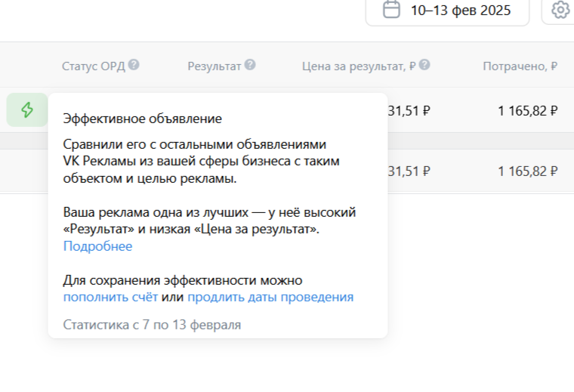Click 1 165,82 ₽ in the bottom row
Viewport: 574px width, 392px height.
pos(527,171)
